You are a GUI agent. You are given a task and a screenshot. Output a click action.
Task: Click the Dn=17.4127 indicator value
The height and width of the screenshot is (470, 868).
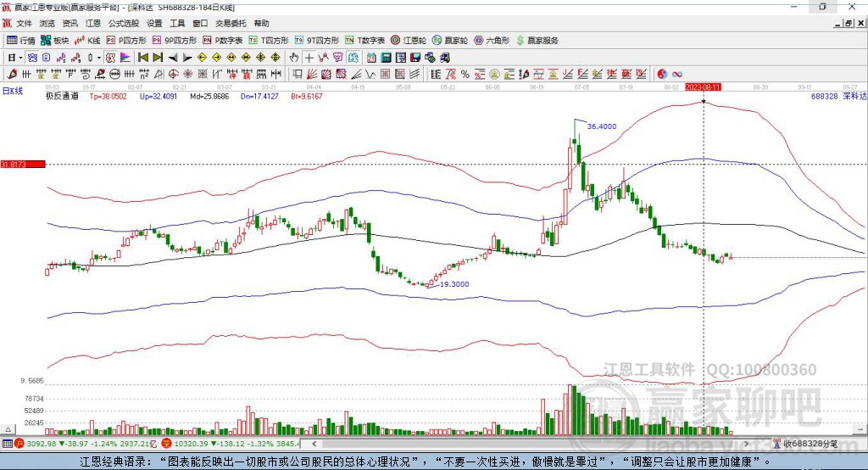[x=259, y=96]
